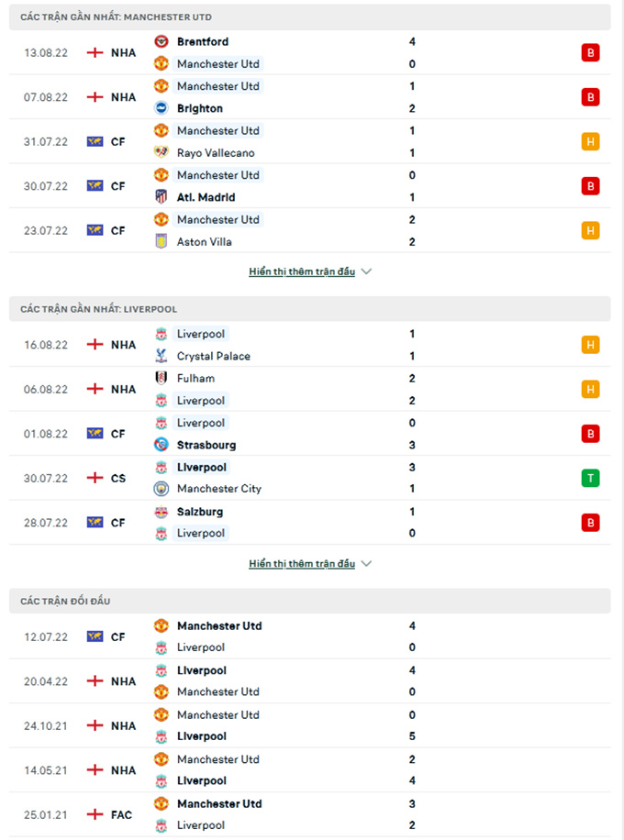Click the Brentford club crest icon
The width and height of the screenshot is (624, 840).
tap(162, 41)
